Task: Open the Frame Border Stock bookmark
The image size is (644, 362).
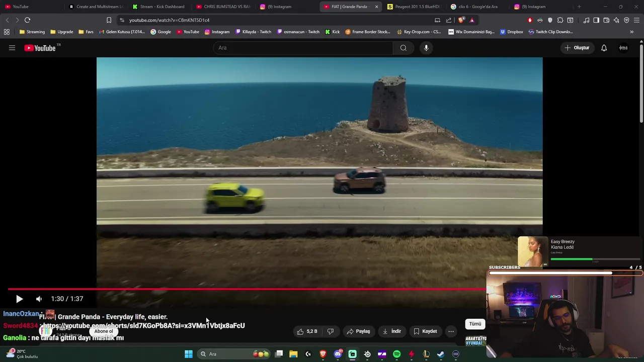Action: tap(367, 32)
